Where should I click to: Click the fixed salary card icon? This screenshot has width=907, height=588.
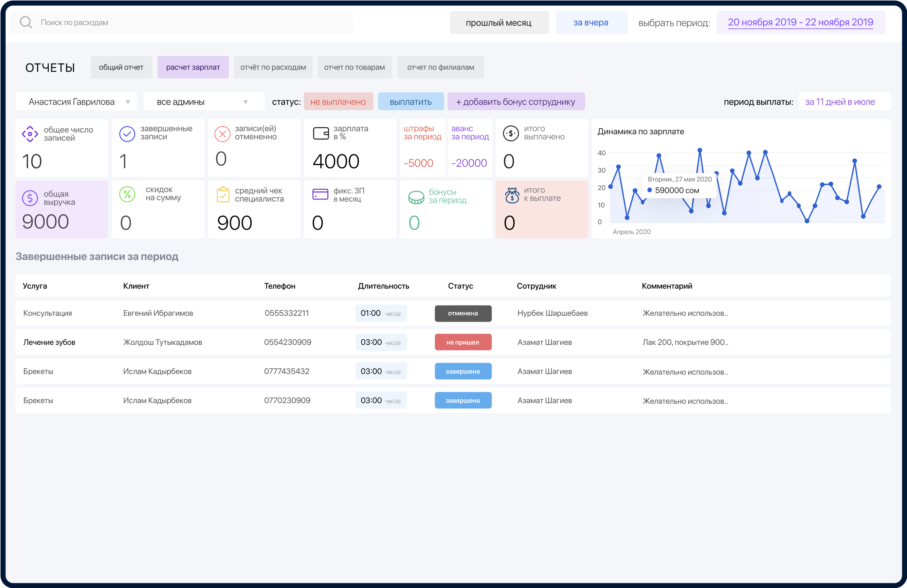(321, 194)
